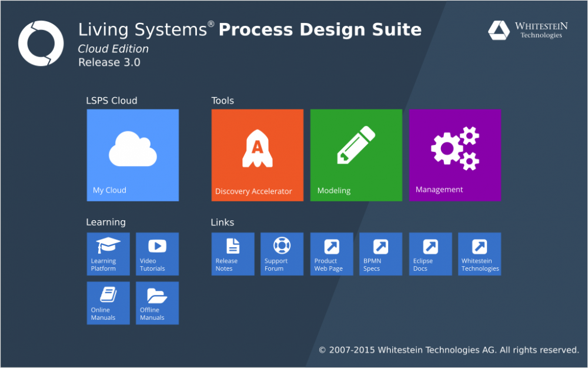Open the Online Manuals
The height and width of the screenshot is (368, 588).
click(x=108, y=303)
